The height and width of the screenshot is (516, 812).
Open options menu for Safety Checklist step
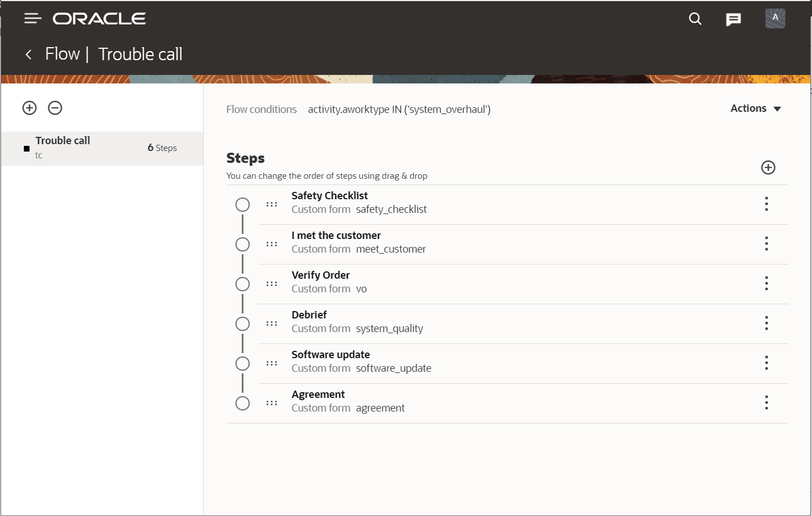coord(766,204)
